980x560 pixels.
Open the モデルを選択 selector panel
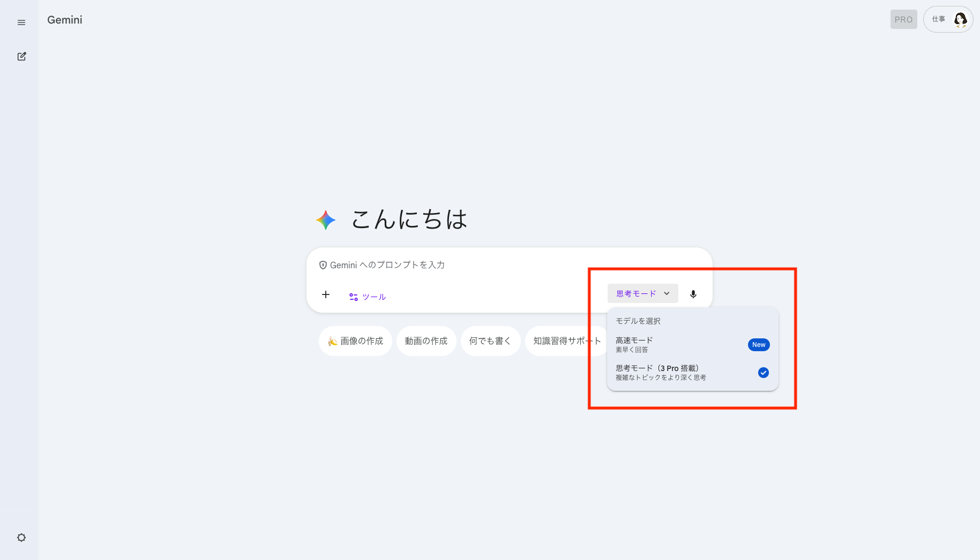click(638, 321)
